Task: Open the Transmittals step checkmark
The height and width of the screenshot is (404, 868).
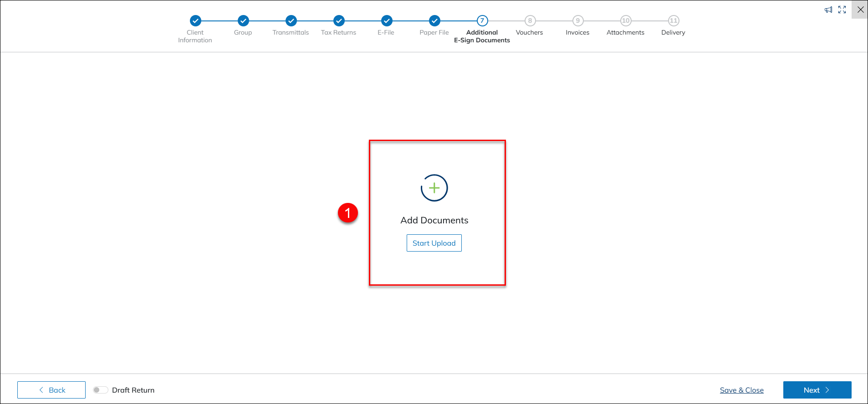Action: [x=291, y=21]
